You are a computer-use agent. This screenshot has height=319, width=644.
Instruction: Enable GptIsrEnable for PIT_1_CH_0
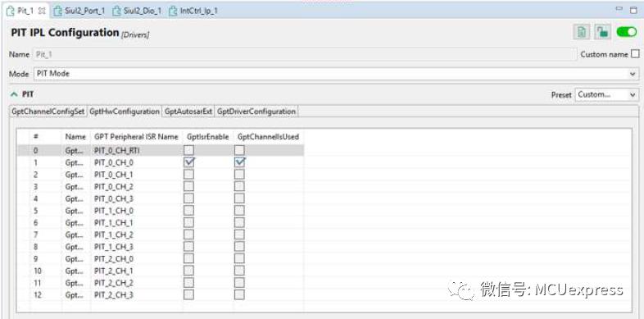(189, 211)
